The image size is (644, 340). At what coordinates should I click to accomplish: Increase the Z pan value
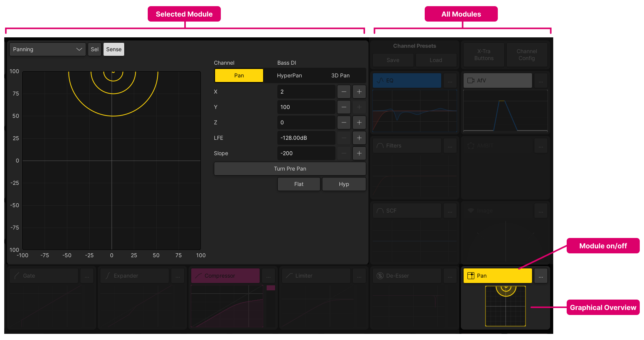(x=359, y=122)
